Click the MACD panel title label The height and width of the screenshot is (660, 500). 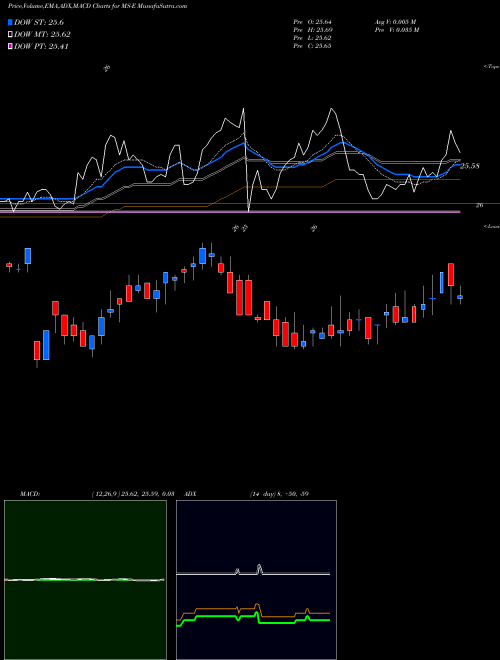[30, 494]
